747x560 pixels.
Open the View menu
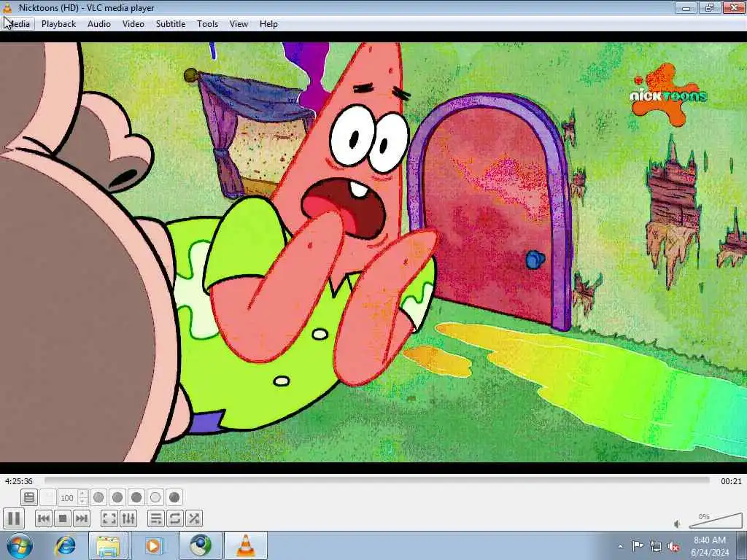tap(239, 24)
